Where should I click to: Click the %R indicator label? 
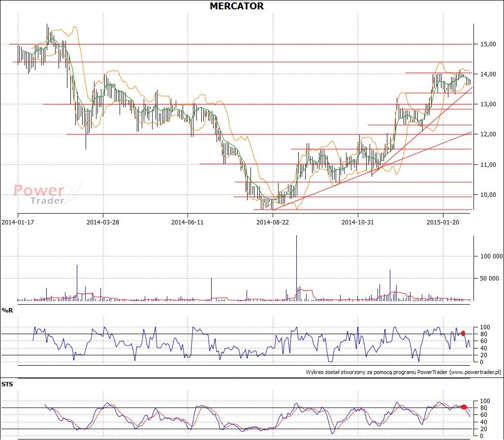7,310
